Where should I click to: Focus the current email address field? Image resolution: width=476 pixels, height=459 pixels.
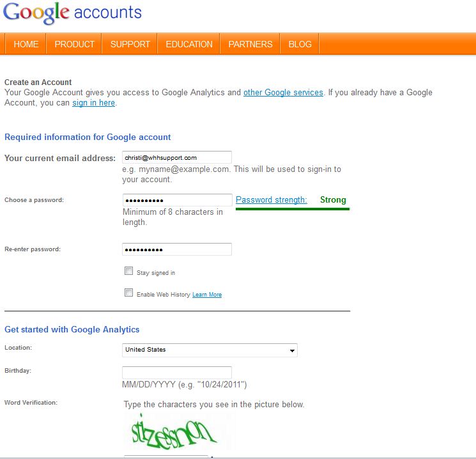[176, 157]
